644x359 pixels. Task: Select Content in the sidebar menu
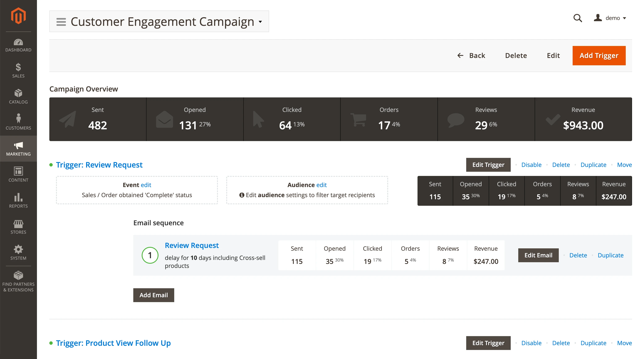18,174
